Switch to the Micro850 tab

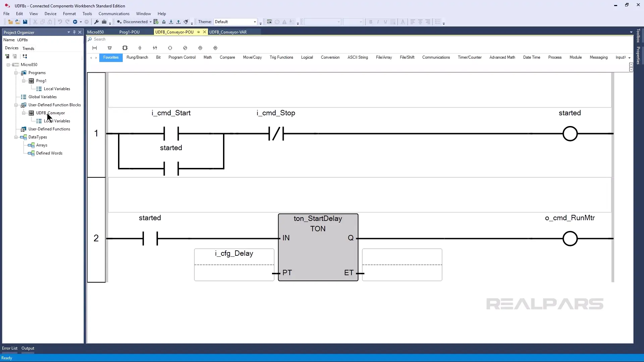96,32
